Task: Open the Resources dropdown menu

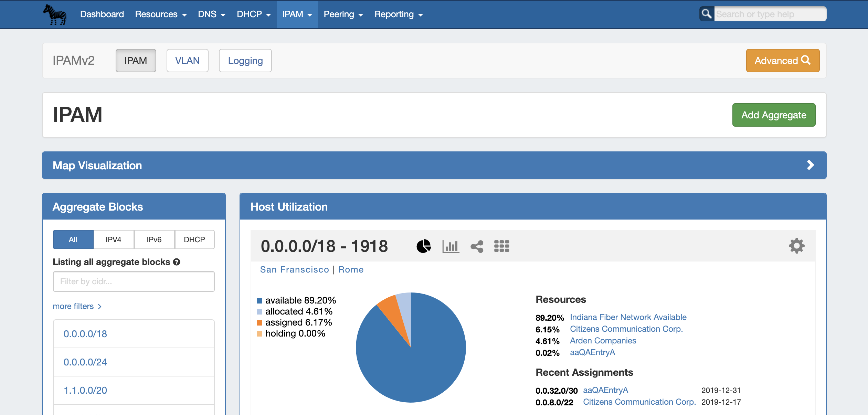Action: [161, 14]
